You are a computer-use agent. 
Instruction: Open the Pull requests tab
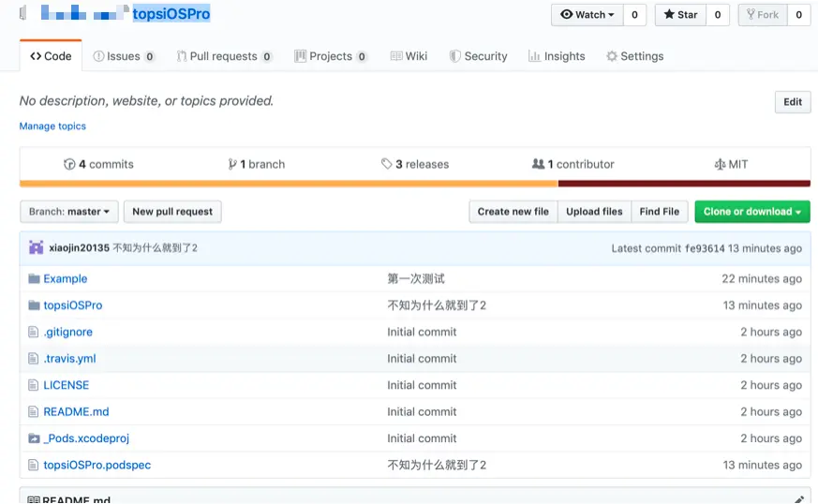pos(224,56)
